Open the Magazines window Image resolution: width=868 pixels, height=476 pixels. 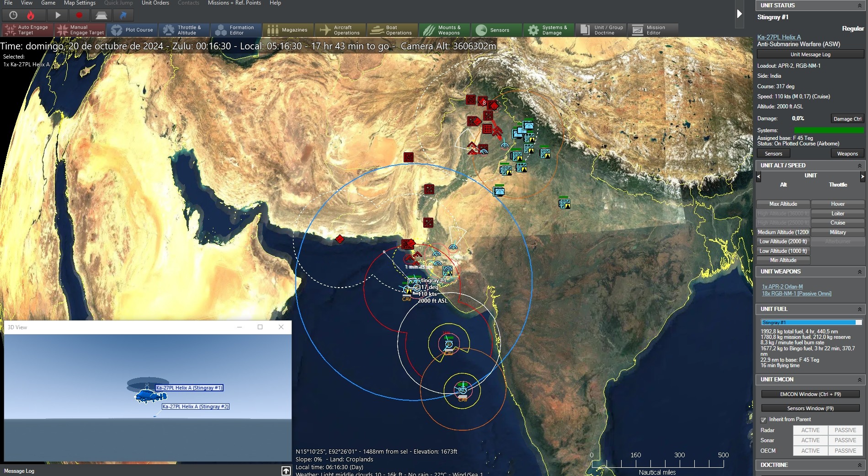pos(288,30)
